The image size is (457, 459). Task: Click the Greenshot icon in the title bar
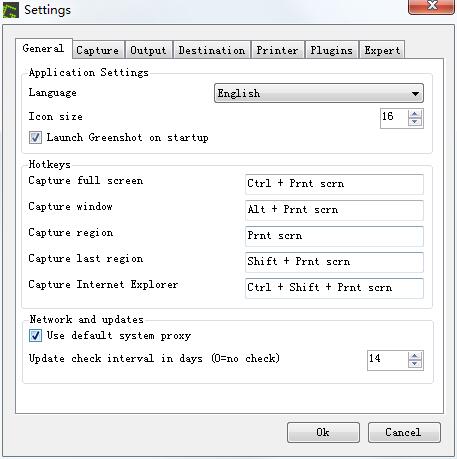[x=11, y=10]
